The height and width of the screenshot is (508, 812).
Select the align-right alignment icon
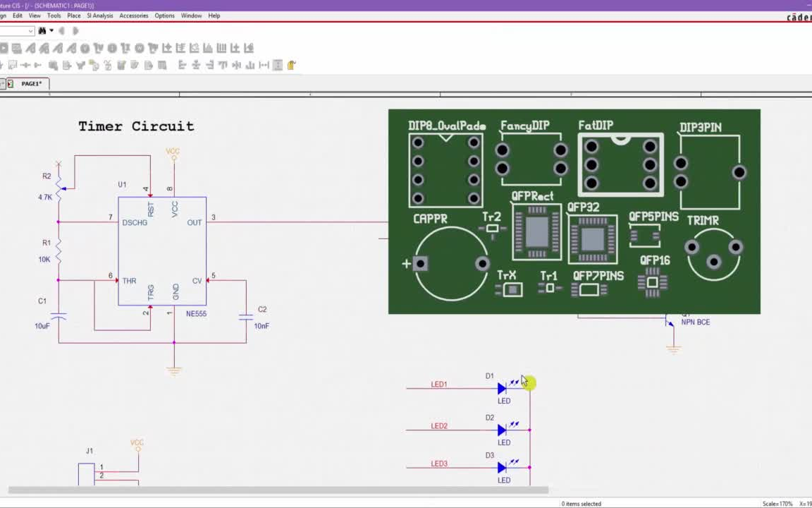(x=210, y=65)
